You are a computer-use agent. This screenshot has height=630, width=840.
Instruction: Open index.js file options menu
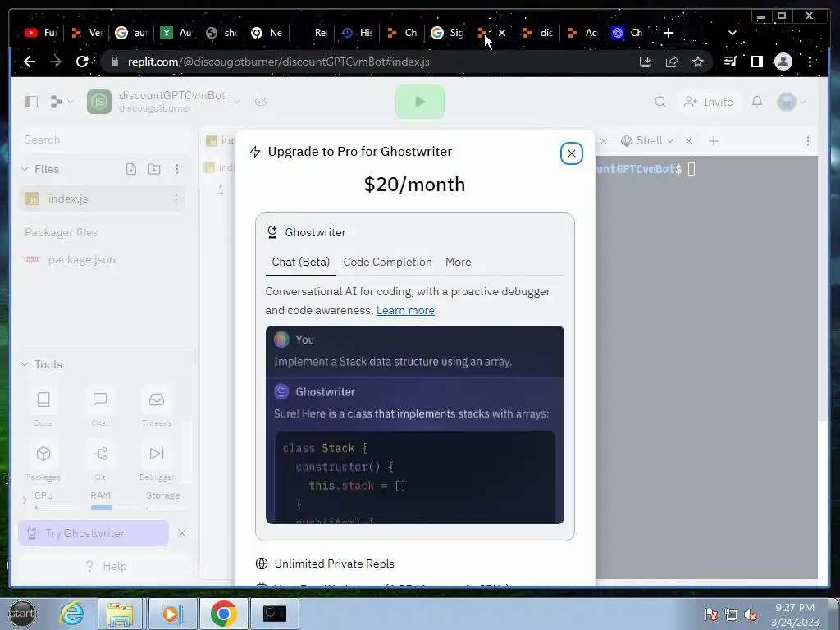click(x=176, y=199)
